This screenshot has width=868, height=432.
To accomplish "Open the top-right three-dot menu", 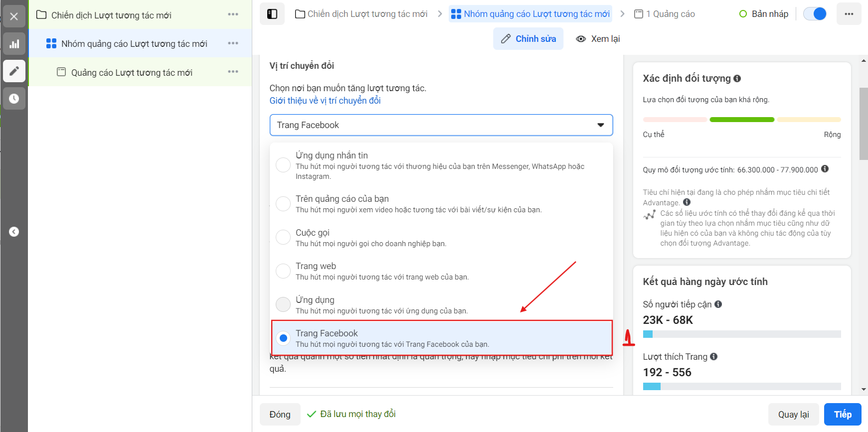I will [849, 14].
